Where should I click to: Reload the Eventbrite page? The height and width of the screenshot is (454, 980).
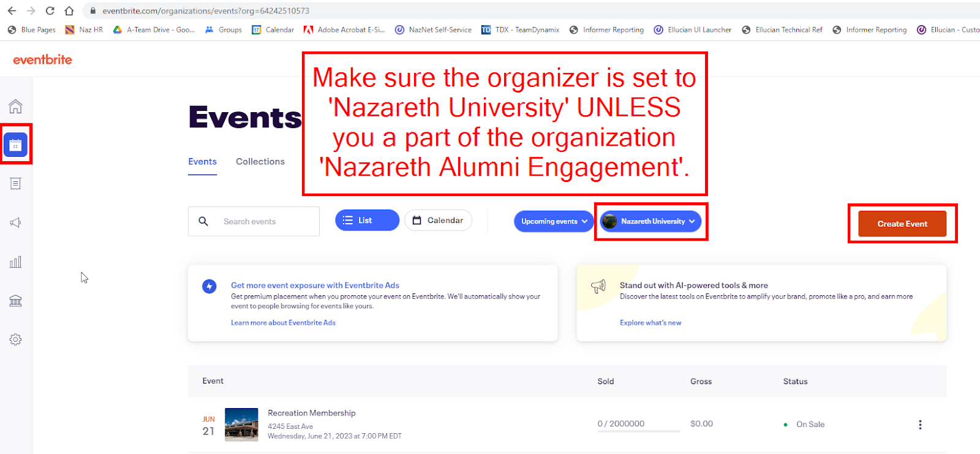click(x=50, y=10)
